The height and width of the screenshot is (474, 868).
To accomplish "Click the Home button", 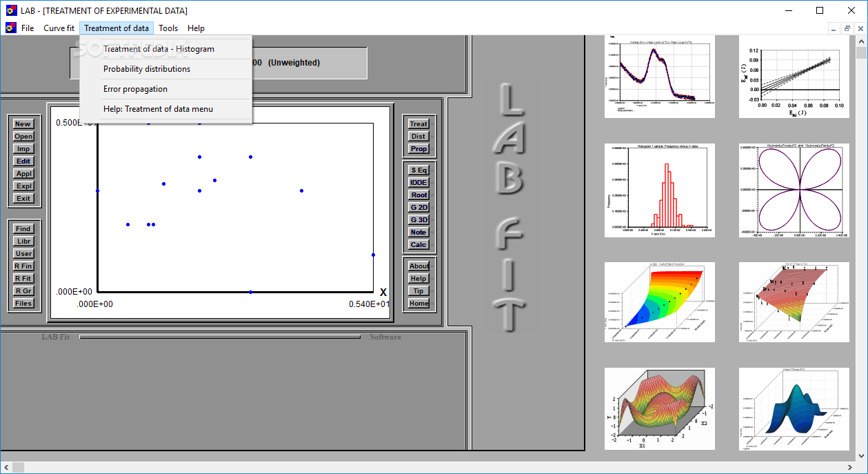I will [418, 304].
